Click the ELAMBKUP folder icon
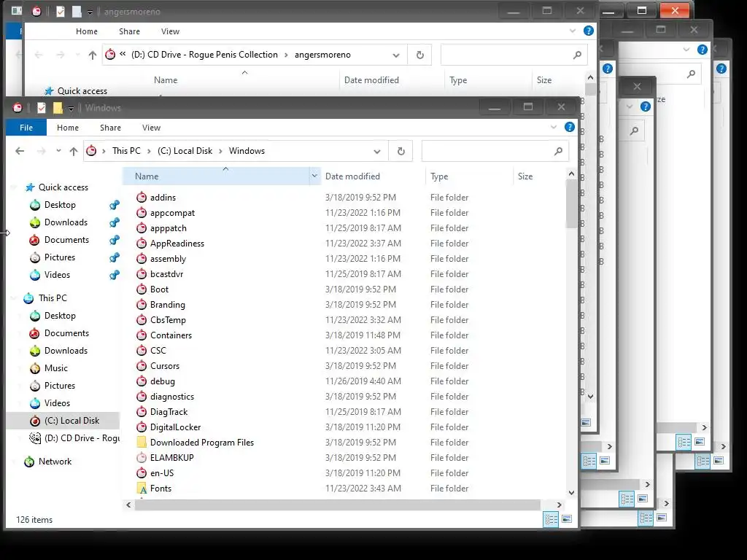 [x=142, y=458]
